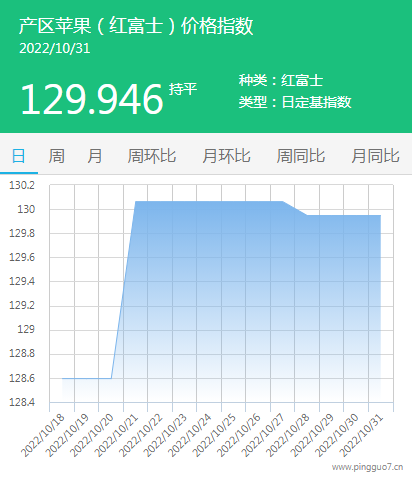Image resolution: width=412 pixels, height=478 pixels.
Task: Click the 持平 status label
Action: (x=183, y=89)
